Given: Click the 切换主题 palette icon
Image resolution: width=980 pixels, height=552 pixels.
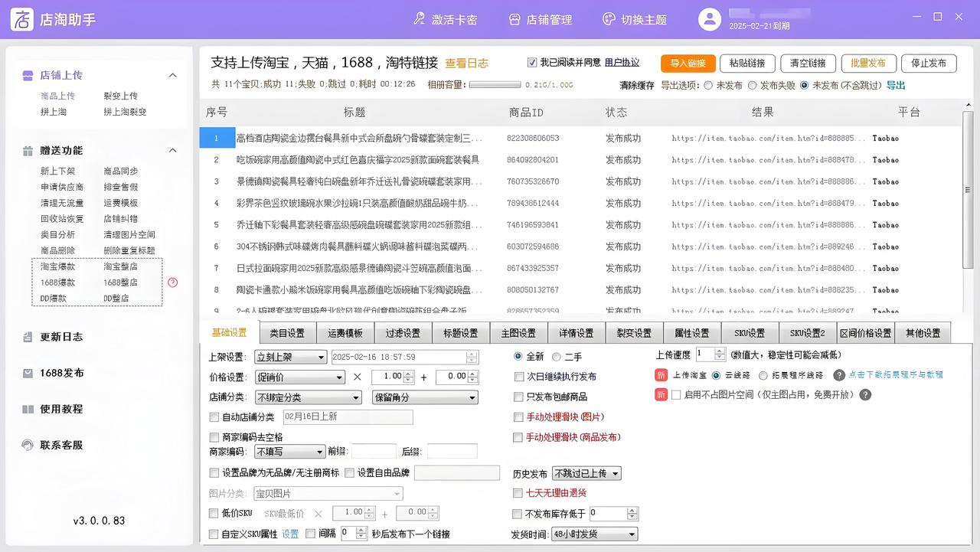Looking at the screenshot, I should click(609, 19).
